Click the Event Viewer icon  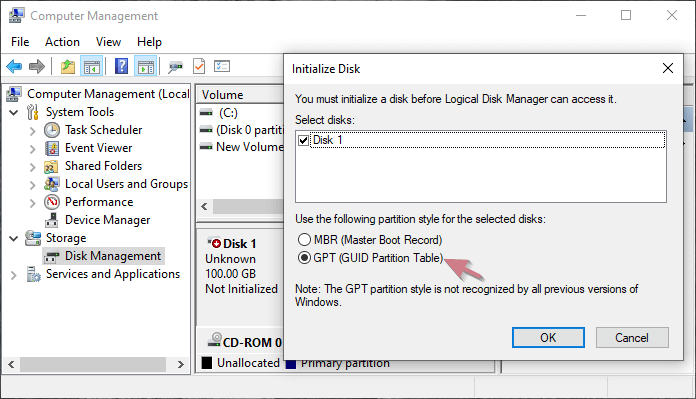pos(52,148)
